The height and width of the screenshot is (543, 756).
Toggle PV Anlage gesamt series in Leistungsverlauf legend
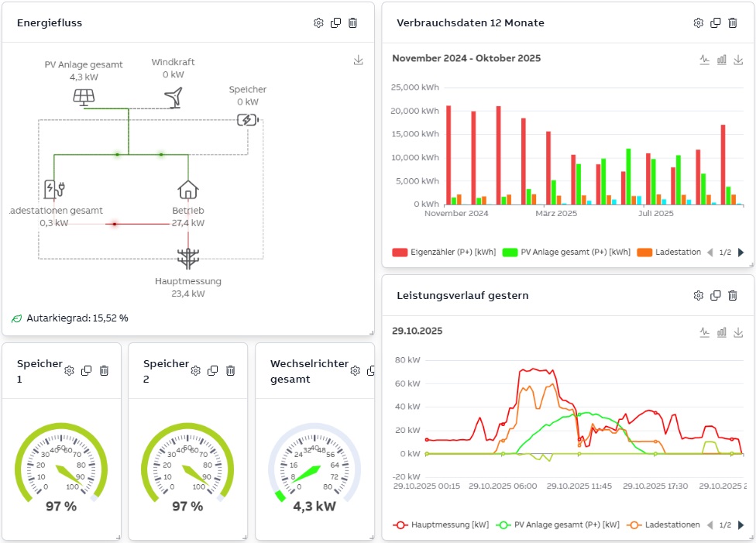(x=555, y=524)
